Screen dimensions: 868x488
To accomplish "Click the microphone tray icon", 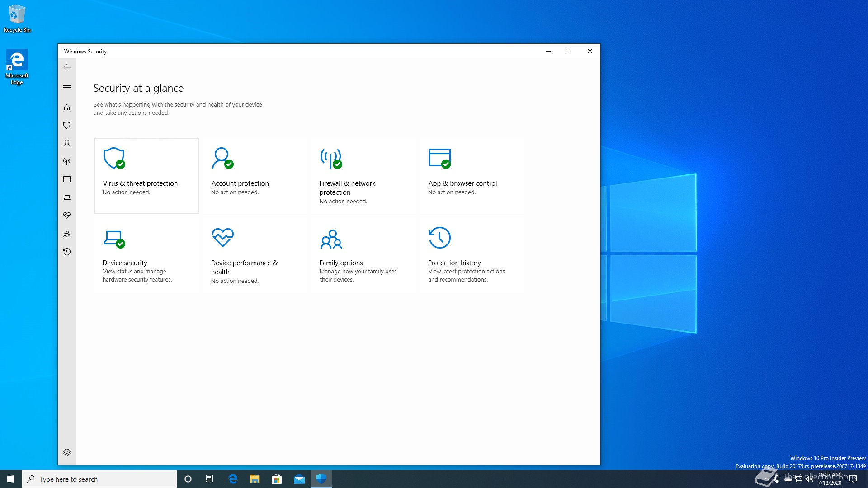I will [x=777, y=479].
